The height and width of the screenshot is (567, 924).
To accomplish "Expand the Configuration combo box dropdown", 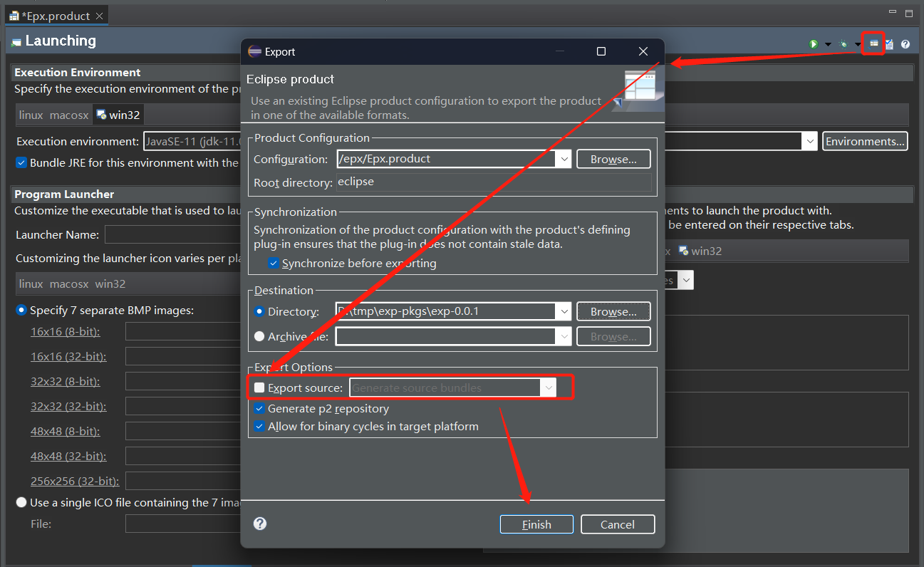I will [x=564, y=159].
